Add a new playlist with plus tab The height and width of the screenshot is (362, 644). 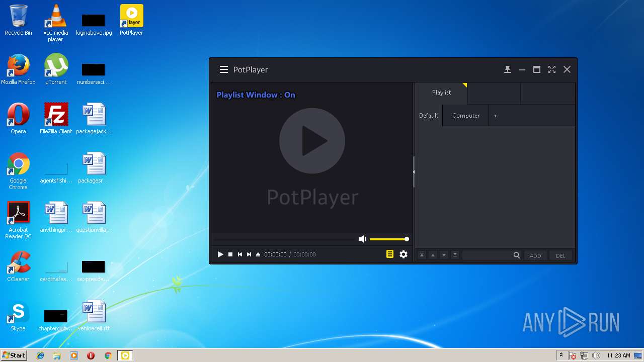pyautogui.click(x=495, y=116)
